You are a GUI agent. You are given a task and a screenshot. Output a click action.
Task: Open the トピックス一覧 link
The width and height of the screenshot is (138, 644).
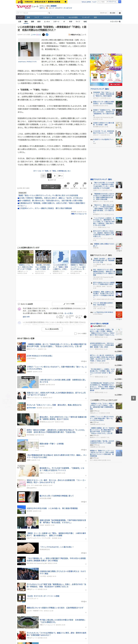115,21
